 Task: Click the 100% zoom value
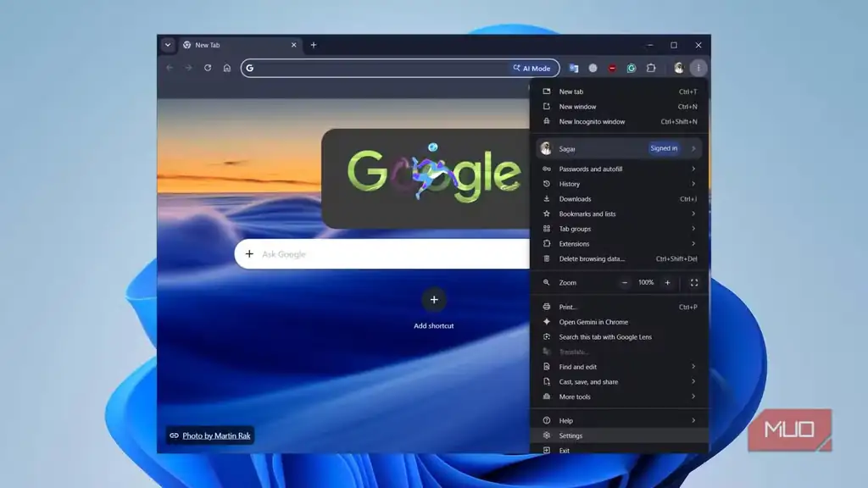(646, 282)
